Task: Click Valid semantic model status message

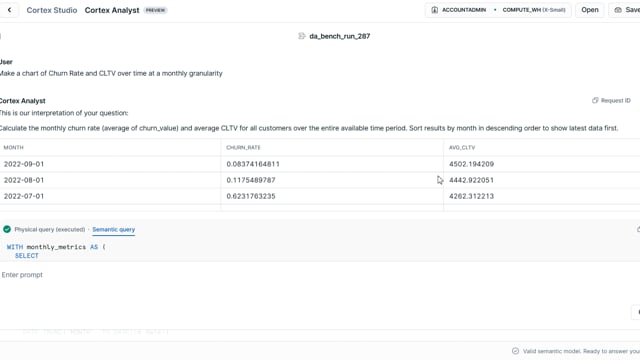Action: click(581, 351)
